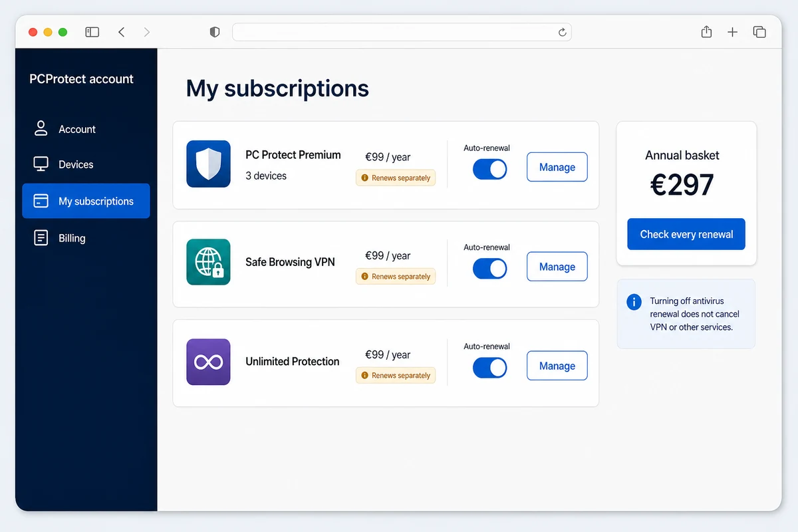
Task: Click the 3 devices label
Action: click(x=266, y=176)
